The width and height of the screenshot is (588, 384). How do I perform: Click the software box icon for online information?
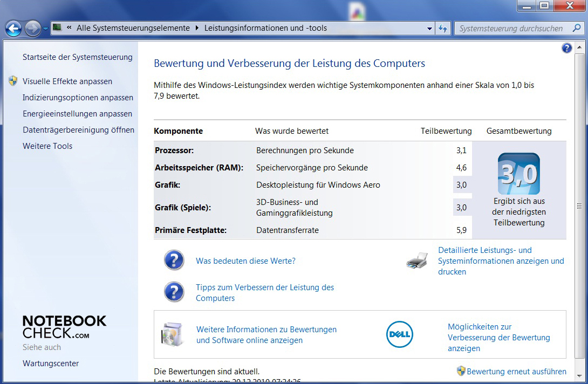point(172,334)
